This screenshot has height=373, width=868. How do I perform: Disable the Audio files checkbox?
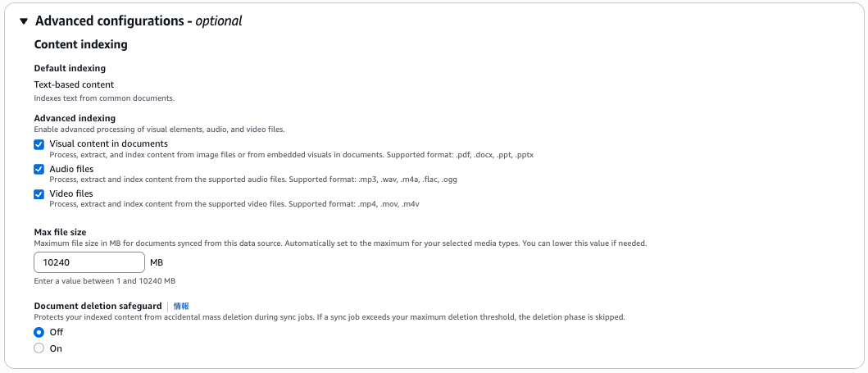coord(39,170)
